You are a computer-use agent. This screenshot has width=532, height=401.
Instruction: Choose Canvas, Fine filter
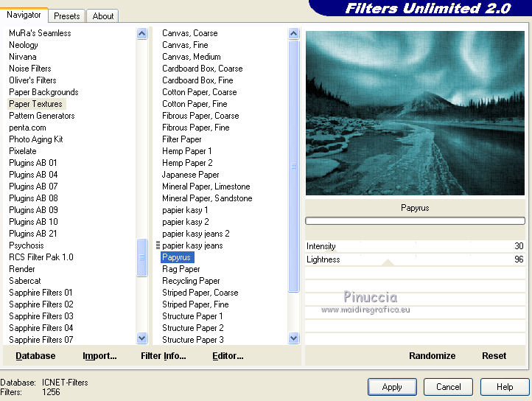click(185, 45)
